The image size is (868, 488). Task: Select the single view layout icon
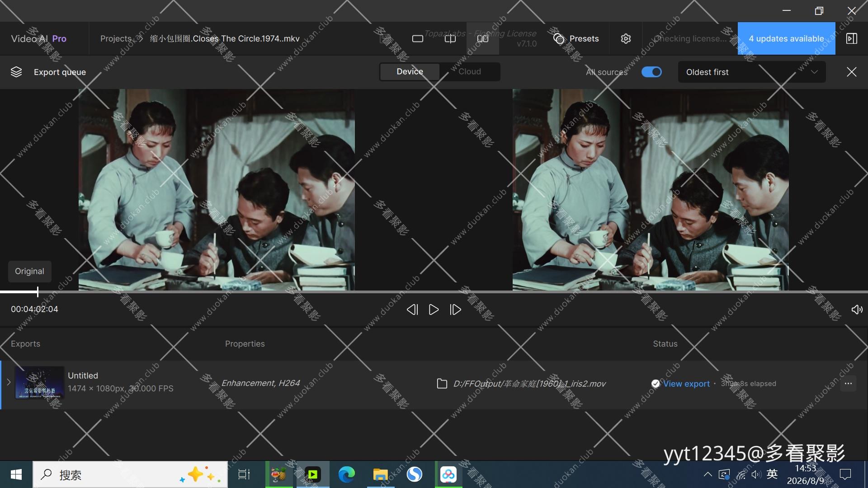tap(418, 39)
